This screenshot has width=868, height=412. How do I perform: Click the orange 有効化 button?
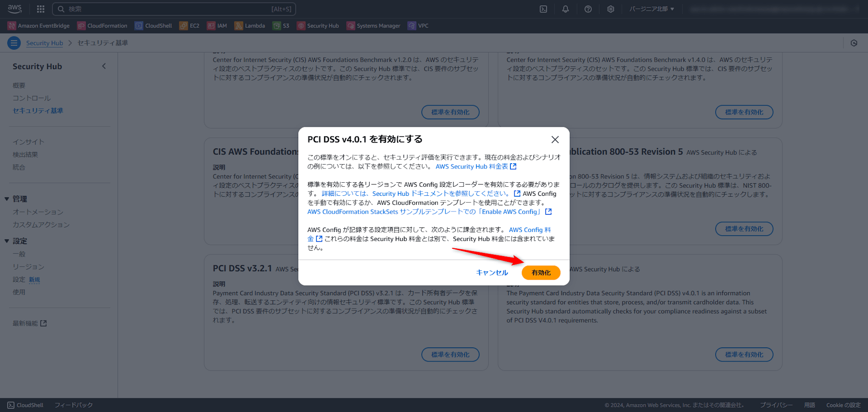(541, 273)
